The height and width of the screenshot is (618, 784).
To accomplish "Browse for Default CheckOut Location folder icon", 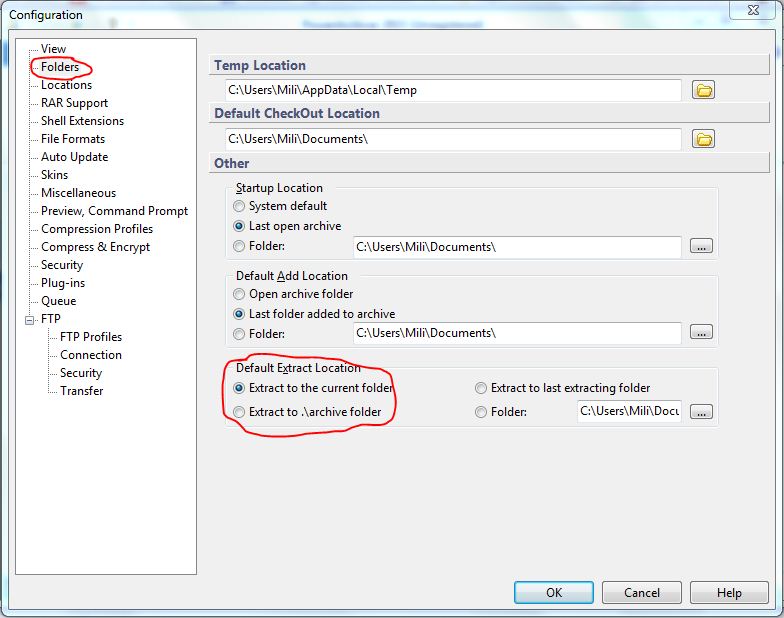I will (x=704, y=139).
